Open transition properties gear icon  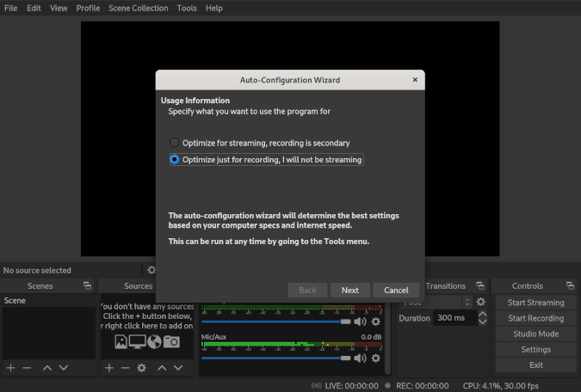(x=481, y=302)
